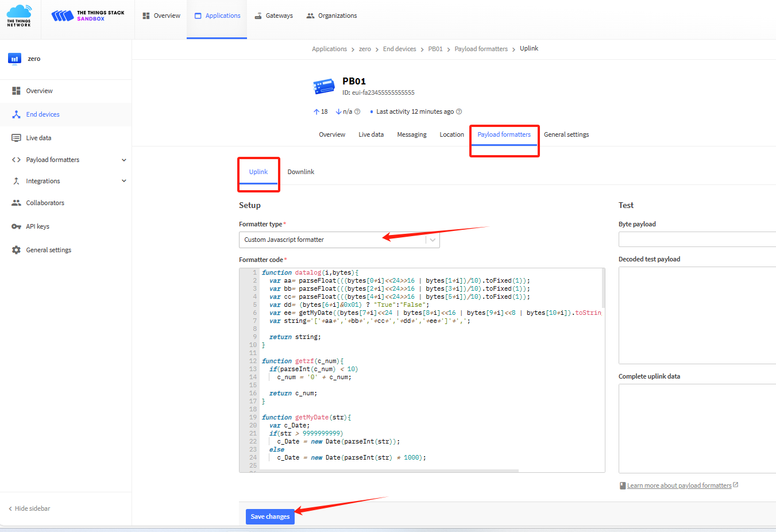The height and width of the screenshot is (532, 776).
Task: Go to zero in the breadcrumb
Action: 365,49
